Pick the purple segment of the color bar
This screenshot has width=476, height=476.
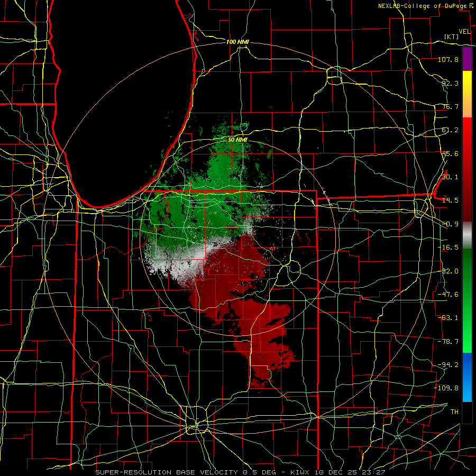(x=467, y=59)
